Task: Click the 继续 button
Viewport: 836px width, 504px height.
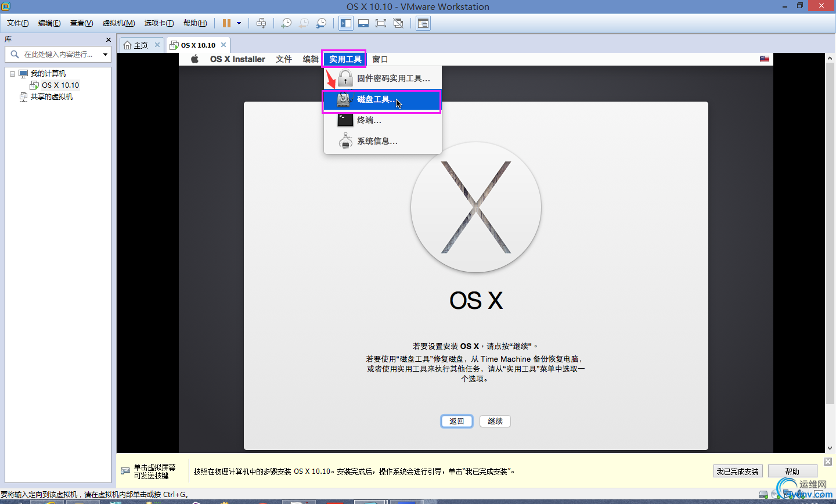Action: pos(495,421)
